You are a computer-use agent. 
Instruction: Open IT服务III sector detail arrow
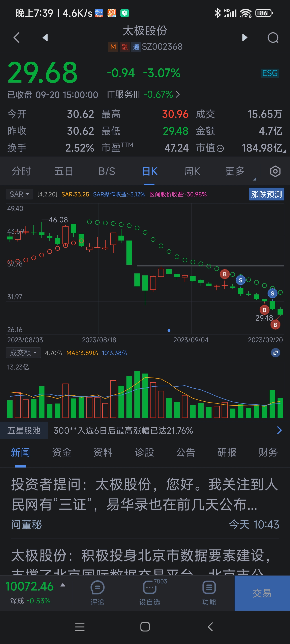(x=178, y=95)
